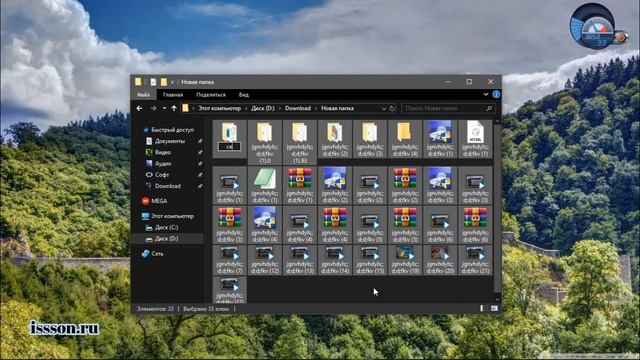Select the video file labeled (5)

pyautogui.click(x=370, y=225)
